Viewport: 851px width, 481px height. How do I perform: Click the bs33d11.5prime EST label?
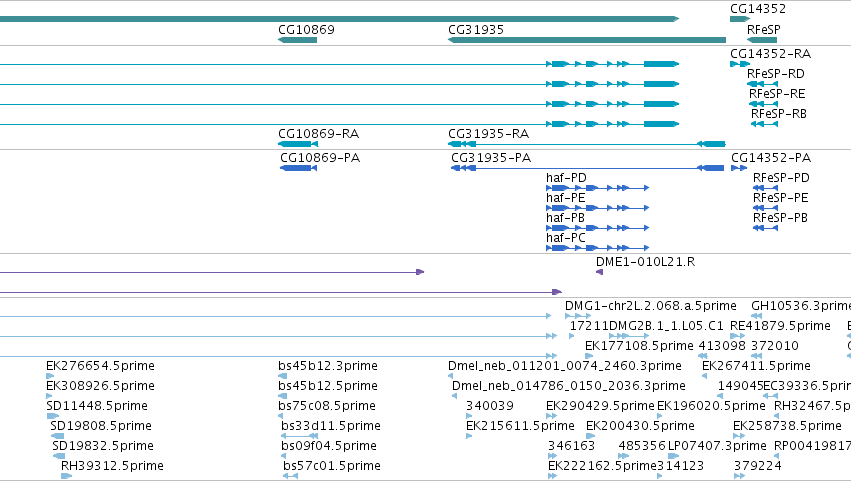tap(331, 426)
